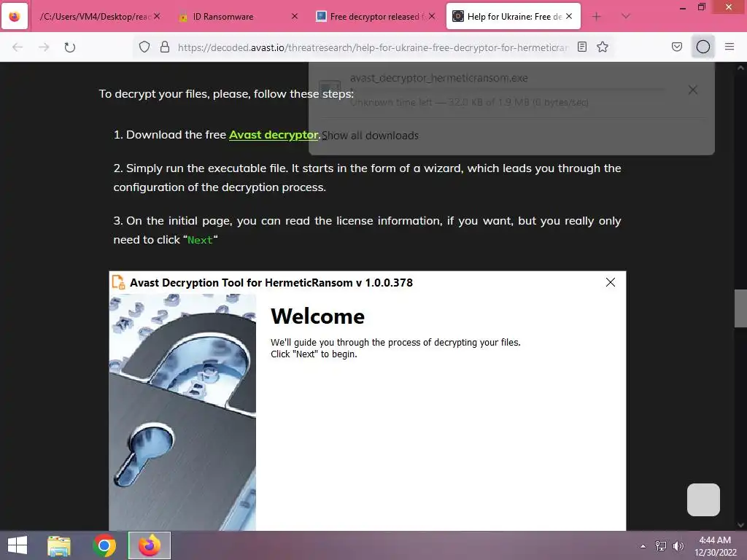This screenshot has height=560, width=747.
Task: Close the Avast Decryption Tool screenshot dialog
Action: [x=611, y=282]
